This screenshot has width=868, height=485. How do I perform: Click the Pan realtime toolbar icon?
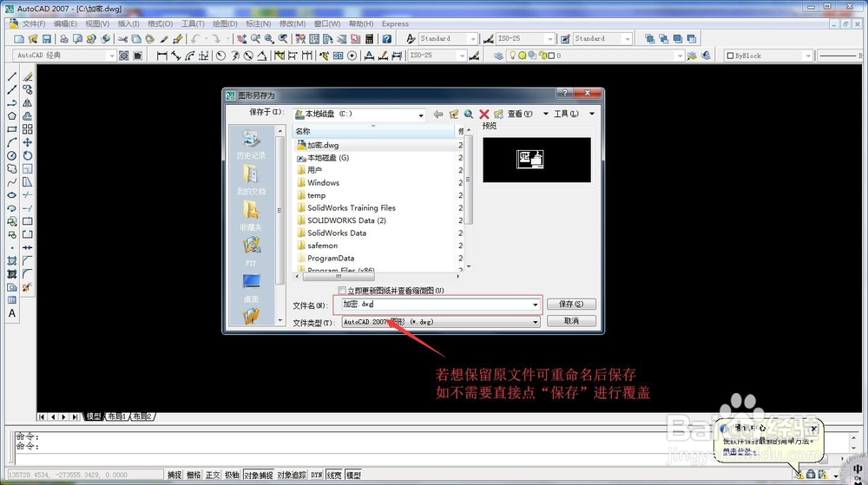[x=241, y=39]
